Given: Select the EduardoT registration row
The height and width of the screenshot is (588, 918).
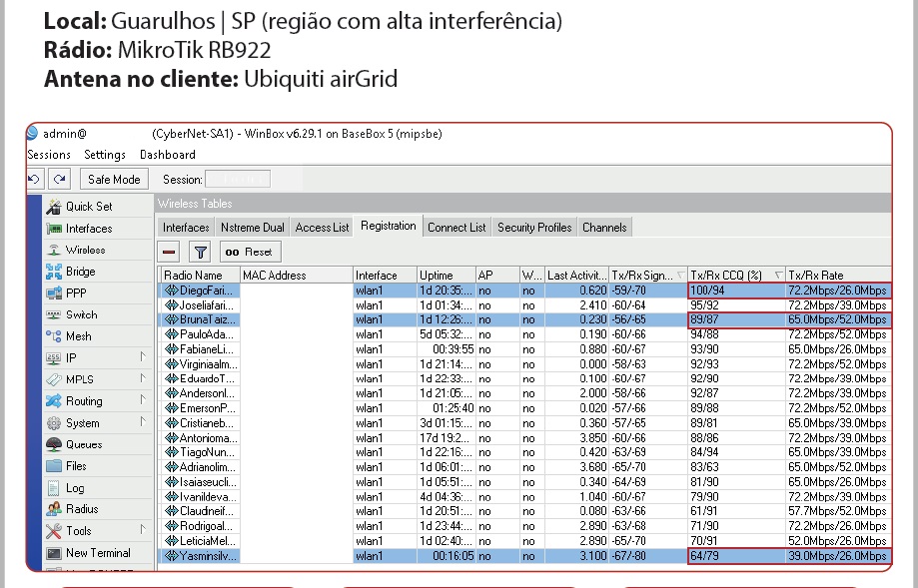Looking at the screenshot, I should click(x=525, y=378).
